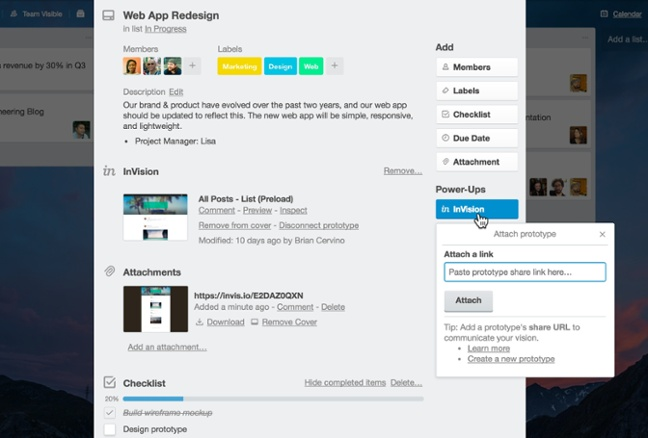Click avatar on Engineering Blog card behind
The width and height of the screenshot is (648, 438).
pyautogui.click(x=81, y=130)
